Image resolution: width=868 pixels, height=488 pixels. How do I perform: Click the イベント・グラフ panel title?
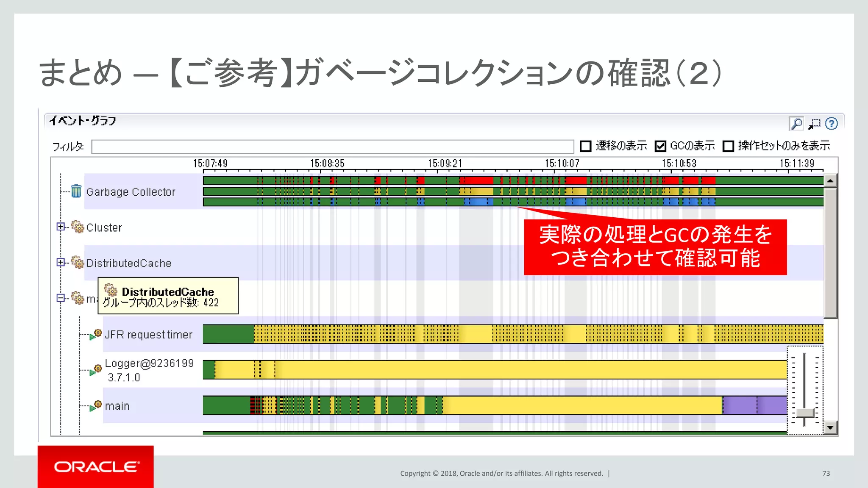click(82, 121)
